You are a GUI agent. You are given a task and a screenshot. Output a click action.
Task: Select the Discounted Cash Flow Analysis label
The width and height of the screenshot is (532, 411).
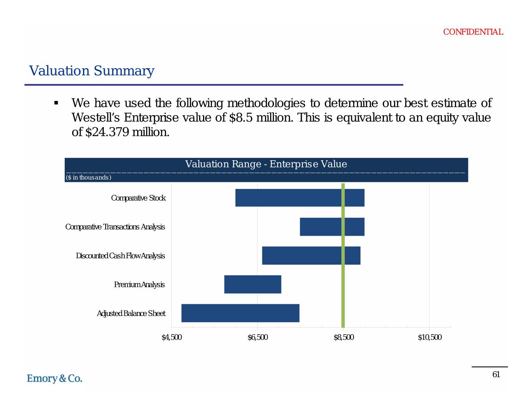pyautogui.click(x=120, y=256)
